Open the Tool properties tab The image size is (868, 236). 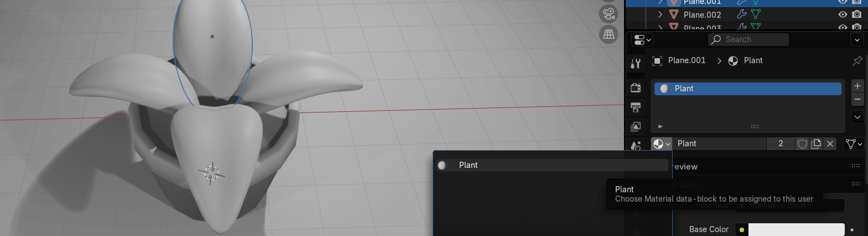(x=636, y=64)
